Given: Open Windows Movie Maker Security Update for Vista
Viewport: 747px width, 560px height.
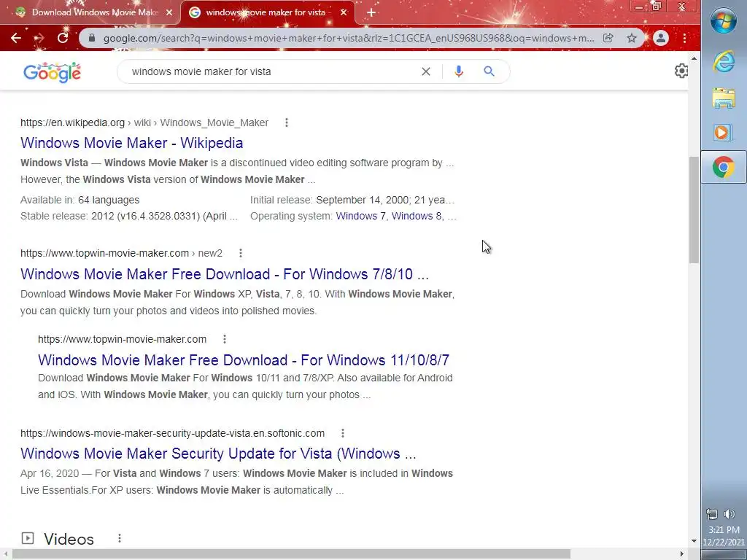Looking at the screenshot, I should coord(218,454).
